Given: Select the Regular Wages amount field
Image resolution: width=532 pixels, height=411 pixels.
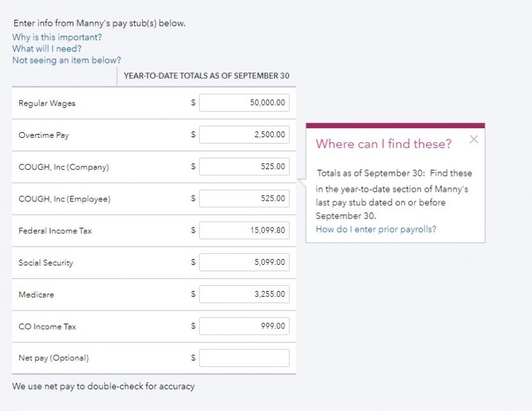Looking at the screenshot, I should pos(244,103).
